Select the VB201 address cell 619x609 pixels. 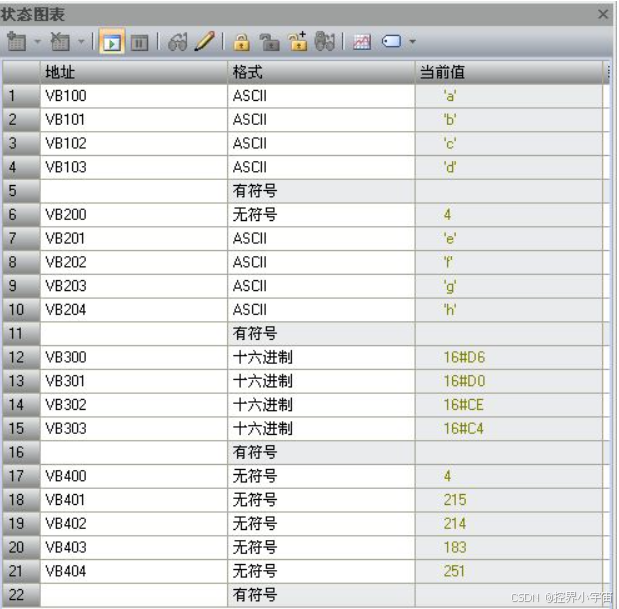click(x=134, y=238)
